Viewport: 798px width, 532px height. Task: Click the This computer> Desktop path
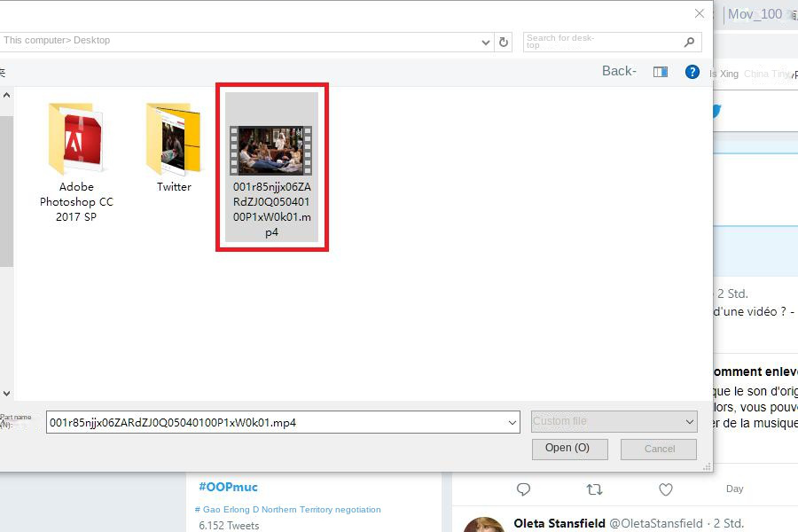click(x=57, y=40)
